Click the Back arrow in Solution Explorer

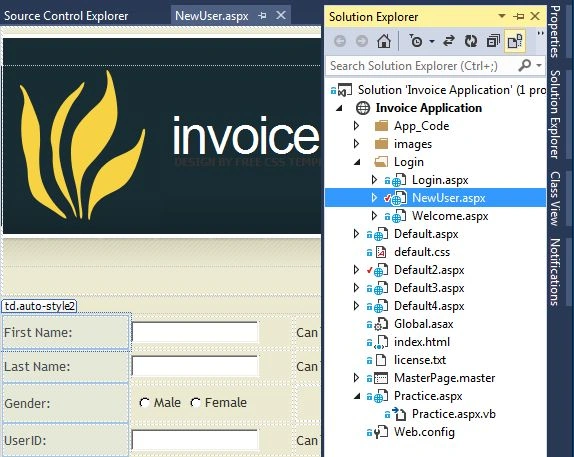(340, 41)
